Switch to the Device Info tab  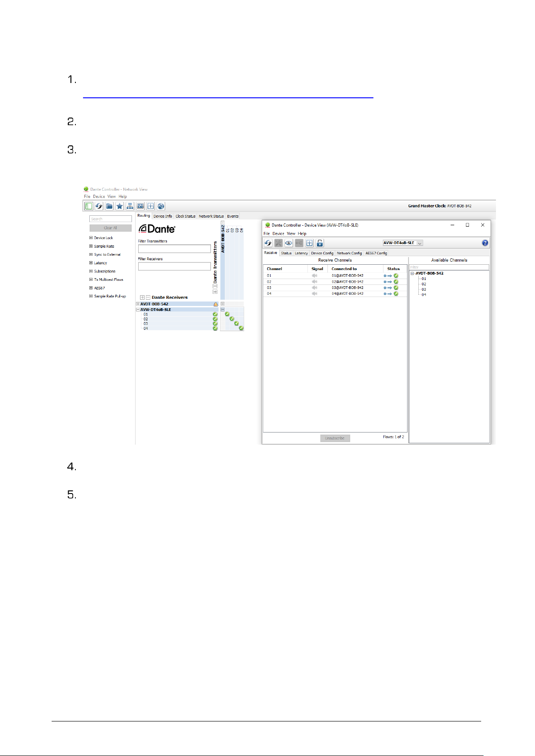click(162, 216)
